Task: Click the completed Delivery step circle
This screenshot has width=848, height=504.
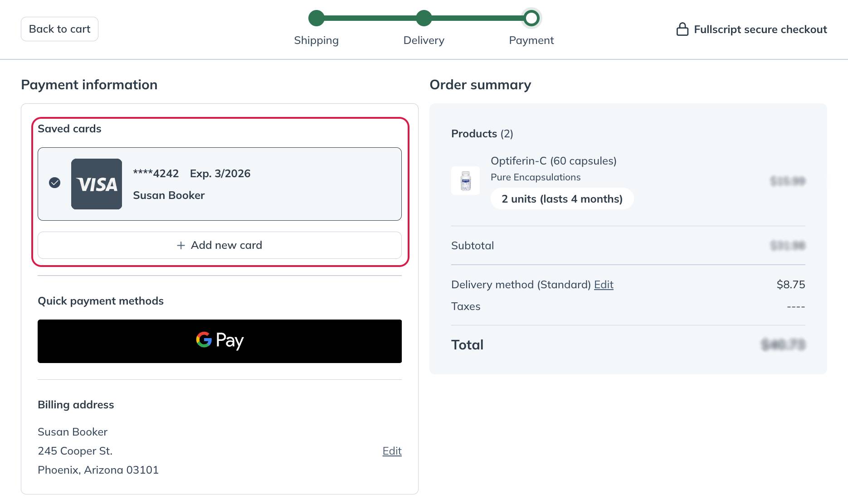Action: (x=424, y=19)
